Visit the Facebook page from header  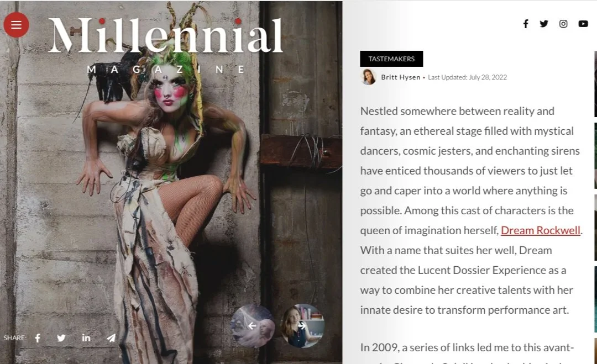click(526, 24)
